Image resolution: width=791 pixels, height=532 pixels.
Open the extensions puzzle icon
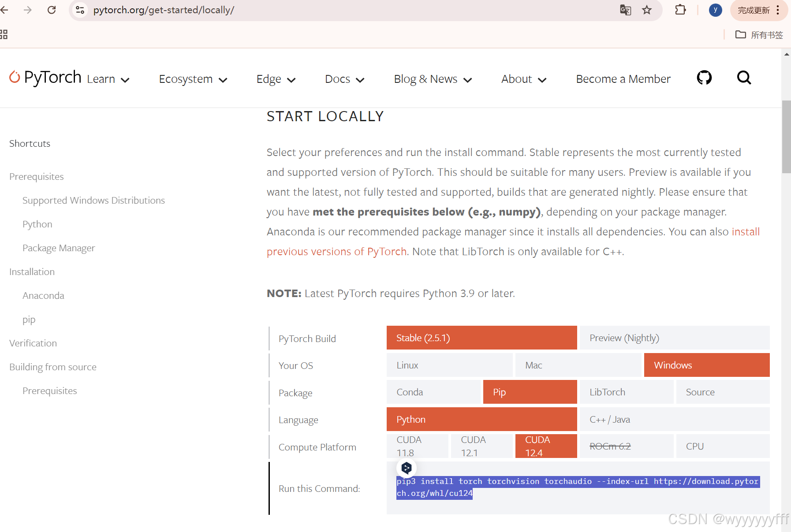tap(680, 10)
